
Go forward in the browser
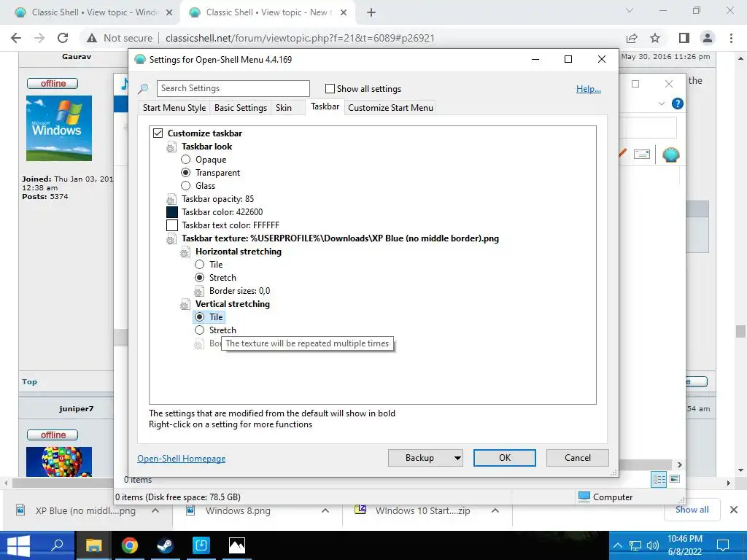pos(39,38)
